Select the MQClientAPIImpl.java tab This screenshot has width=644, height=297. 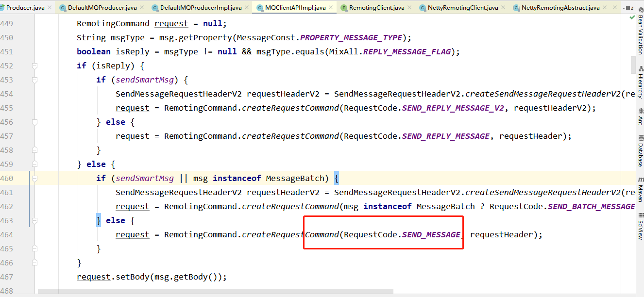[x=295, y=8]
